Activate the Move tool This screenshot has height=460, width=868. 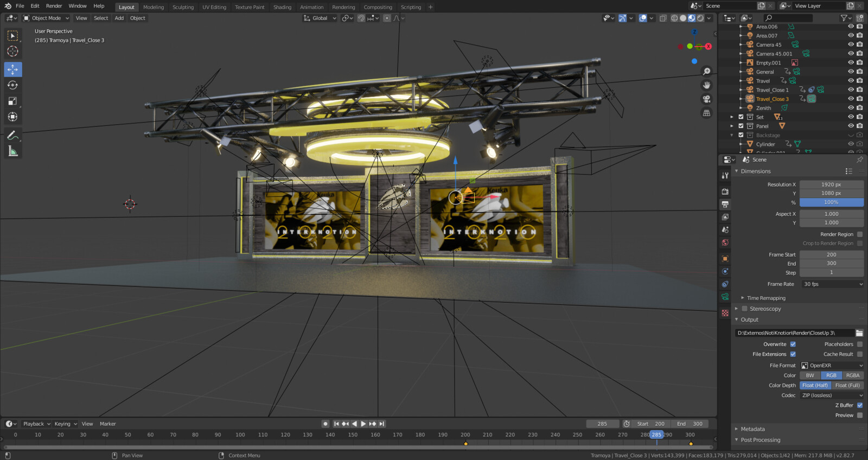[12, 69]
